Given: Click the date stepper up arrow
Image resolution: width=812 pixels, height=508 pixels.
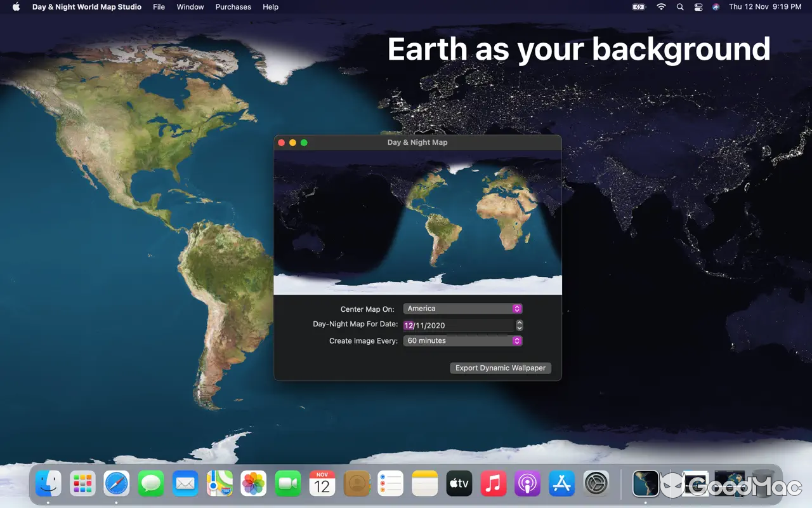Looking at the screenshot, I should point(519,322).
